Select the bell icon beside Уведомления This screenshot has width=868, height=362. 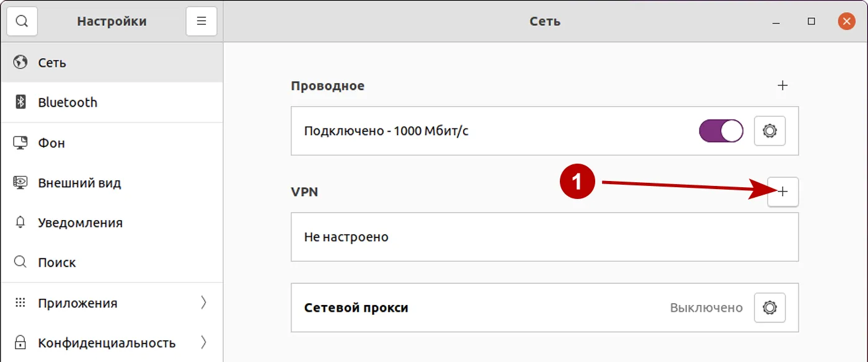pos(19,222)
